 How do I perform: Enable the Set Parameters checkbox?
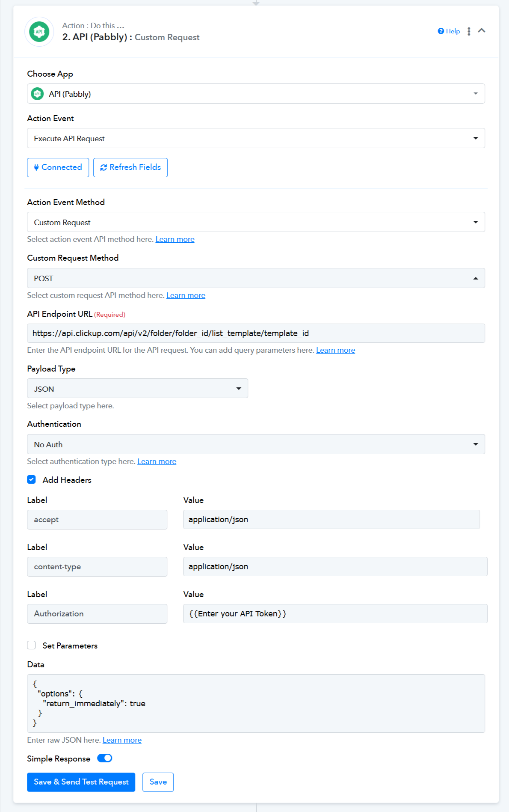[31, 645]
